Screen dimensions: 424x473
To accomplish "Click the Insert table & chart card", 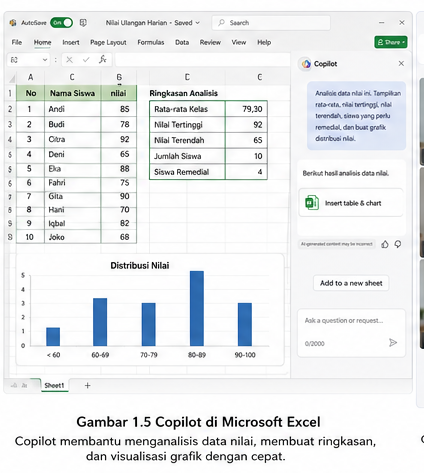I will click(351, 203).
